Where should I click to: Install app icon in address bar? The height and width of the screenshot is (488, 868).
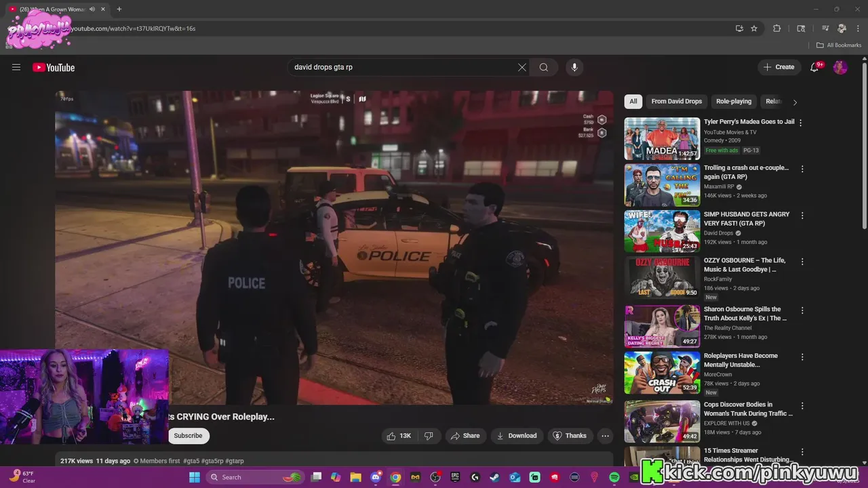click(739, 28)
